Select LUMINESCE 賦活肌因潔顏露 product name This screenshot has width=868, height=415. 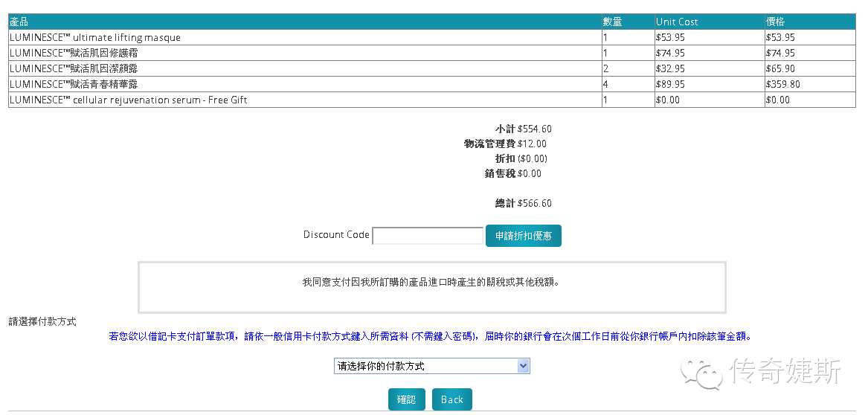point(74,68)
